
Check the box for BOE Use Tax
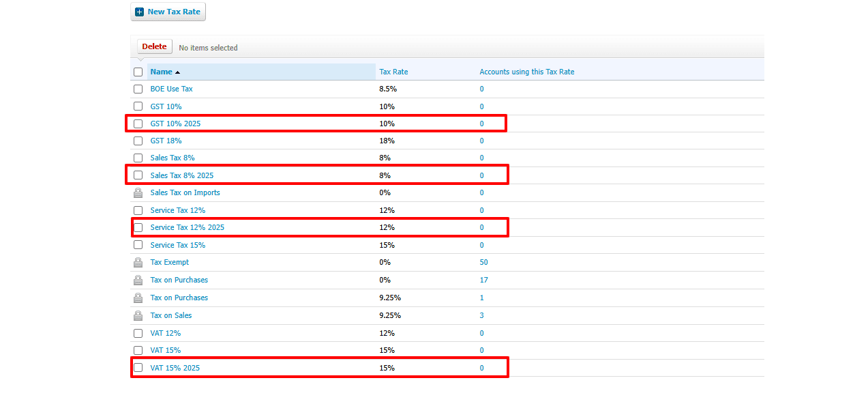click(x=138, y=89)
